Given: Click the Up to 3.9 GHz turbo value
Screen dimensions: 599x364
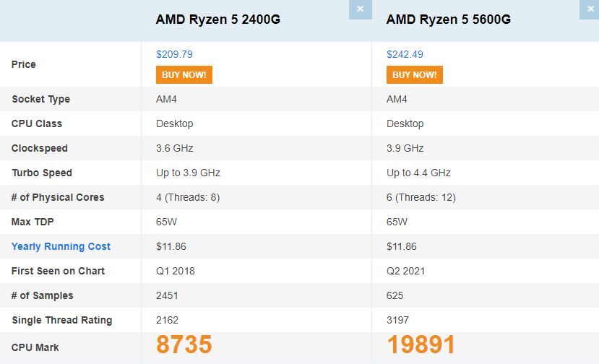Looking at the screenshot, I should [x=188, y=173].
